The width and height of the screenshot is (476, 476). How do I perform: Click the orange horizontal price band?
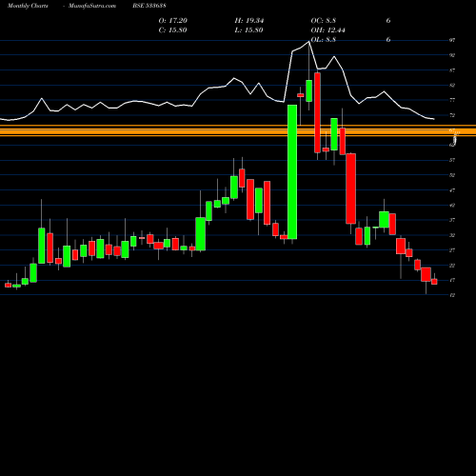[x=238, y=130]
